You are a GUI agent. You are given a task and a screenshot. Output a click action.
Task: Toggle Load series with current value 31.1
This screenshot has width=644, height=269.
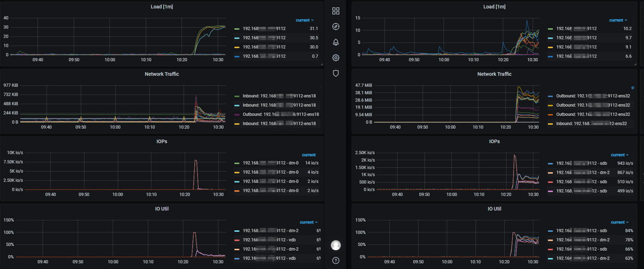pyautogui.click(x=264, y=29)
